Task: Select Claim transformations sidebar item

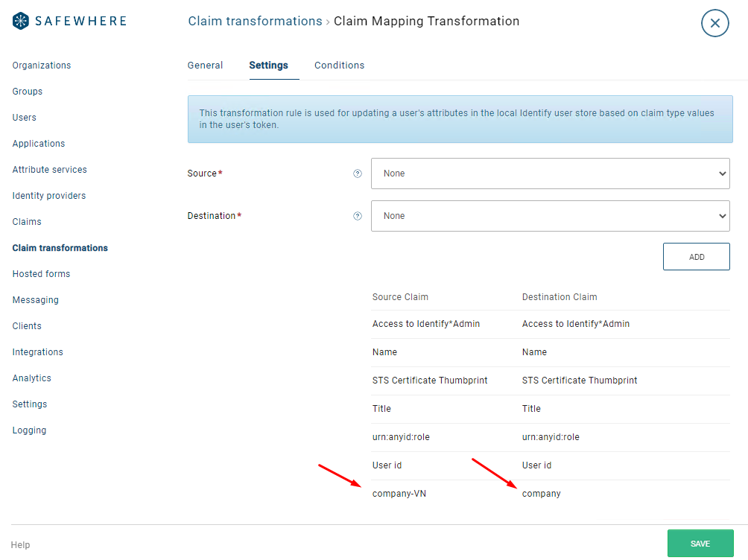Action: pos(60,248)
